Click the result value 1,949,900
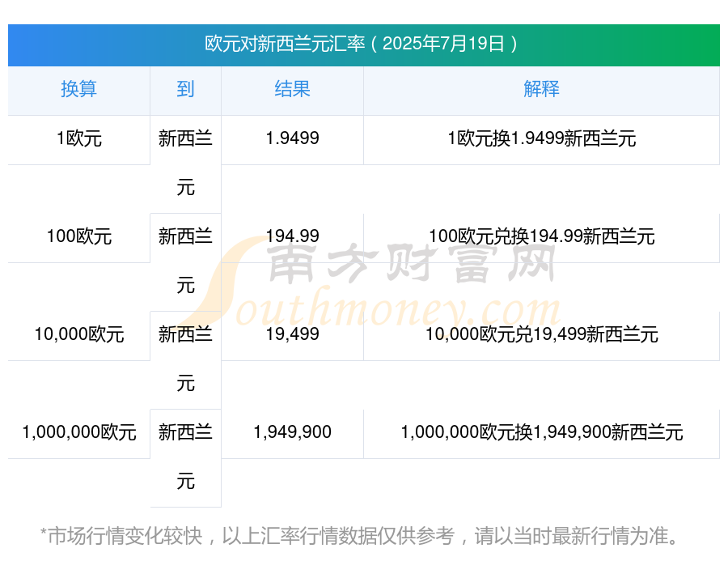Viewport: 728px width, 561px height. (292, 433)
